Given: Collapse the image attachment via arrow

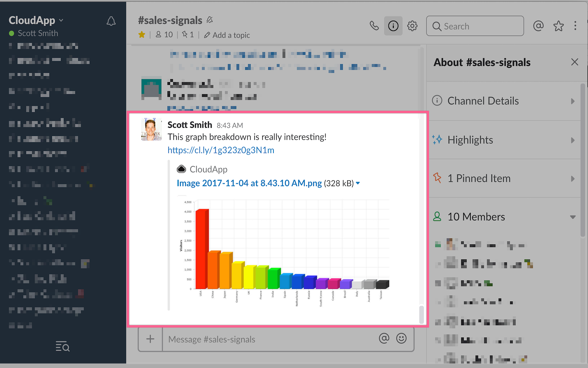Looking at the screenshot, I should [x=358, y=183].
